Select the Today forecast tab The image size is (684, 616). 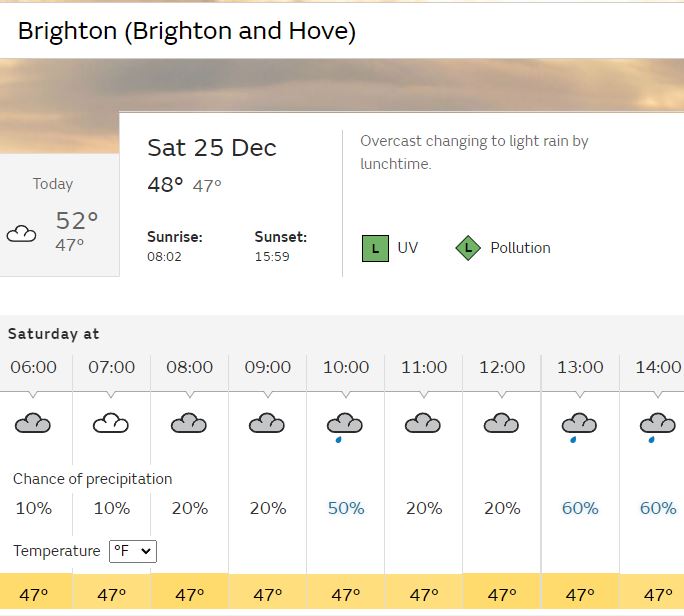(59, 215)
